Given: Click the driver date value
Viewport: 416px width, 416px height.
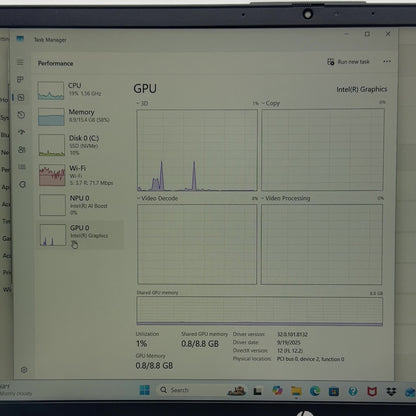Looking at the screenshot, I should click(289, 343).
